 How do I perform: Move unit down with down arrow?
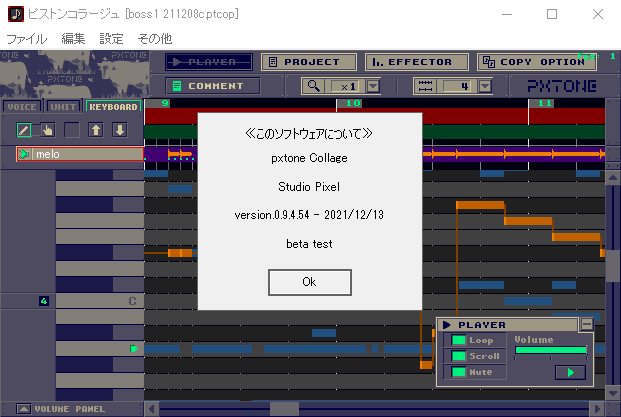(x=120, y=130)
